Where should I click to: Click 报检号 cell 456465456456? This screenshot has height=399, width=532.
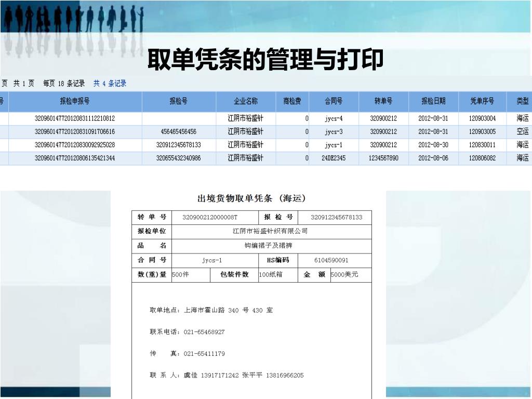click(x=179, y=131)
